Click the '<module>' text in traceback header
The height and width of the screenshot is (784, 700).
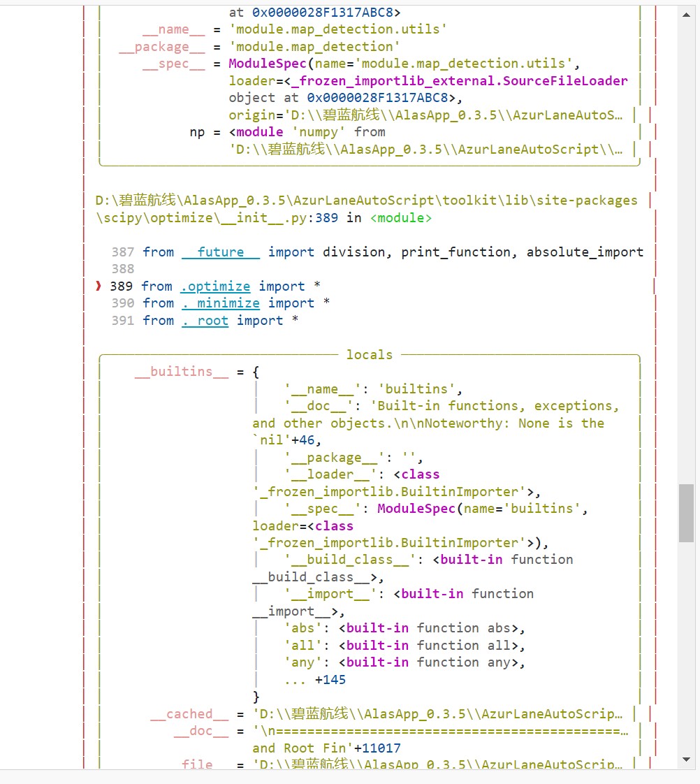(x=401, y=218)
